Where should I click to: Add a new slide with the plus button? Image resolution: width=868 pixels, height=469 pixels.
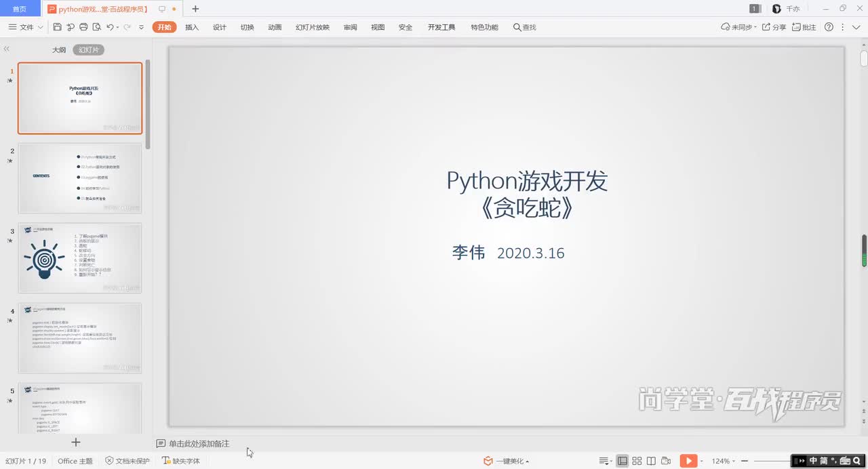pyautogui.click(x=76, y=442)
